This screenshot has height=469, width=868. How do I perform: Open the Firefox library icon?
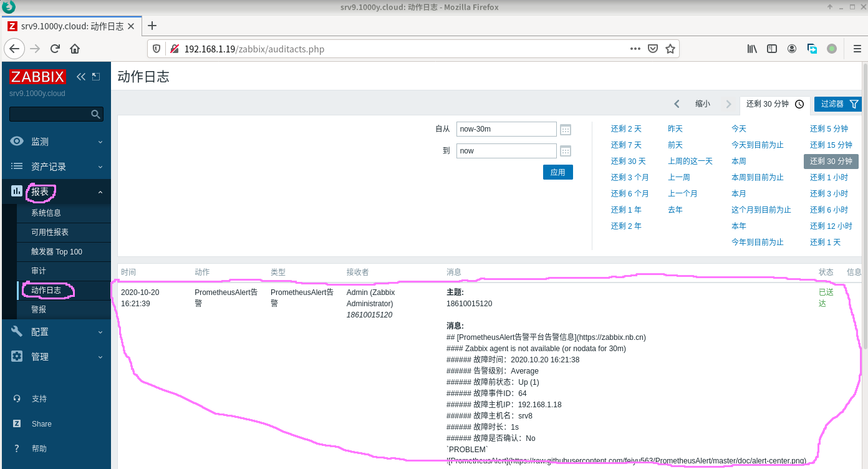click(x=752, y=49)
